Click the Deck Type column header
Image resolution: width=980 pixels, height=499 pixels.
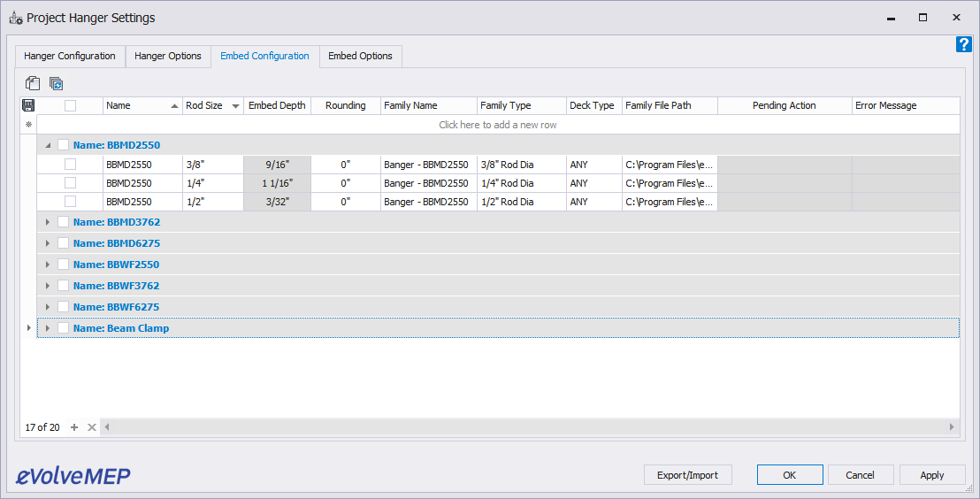pyautogui.click(x=594, y=105)
